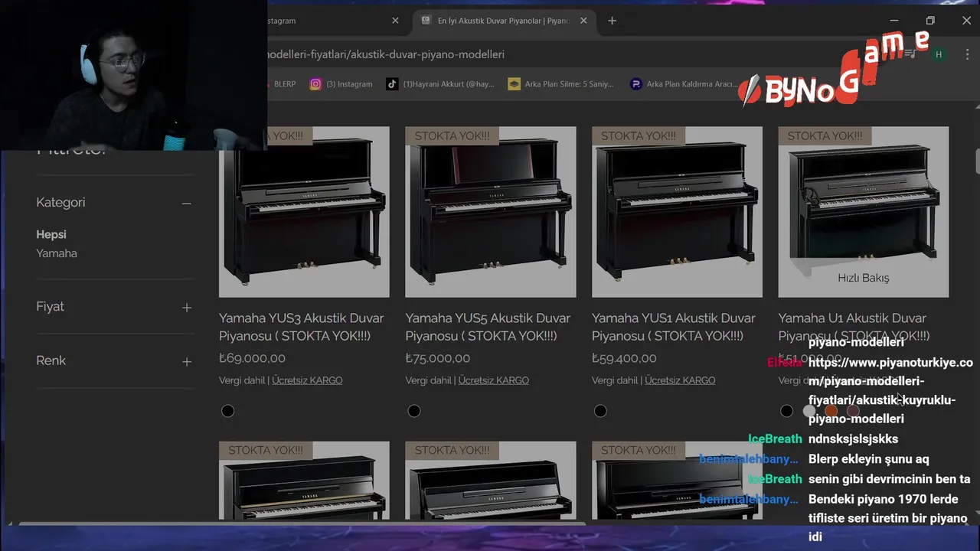The height and width of the screenshot is (551, 980).
Task: Click STOKTA YOK badge on YUS5
Action: (452, 136)
